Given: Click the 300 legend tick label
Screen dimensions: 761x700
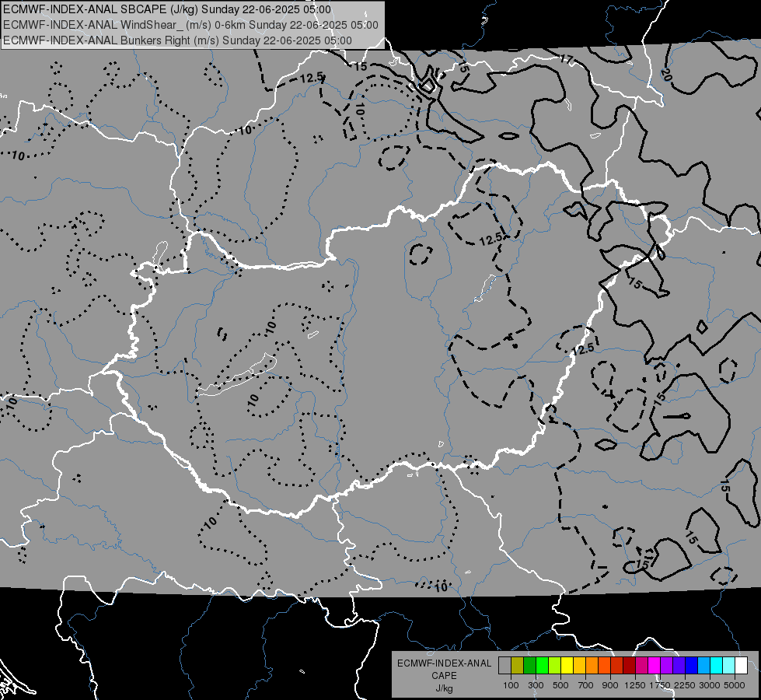Looking at the screenshot, I should pyautogui.click(x=536, y=685).
